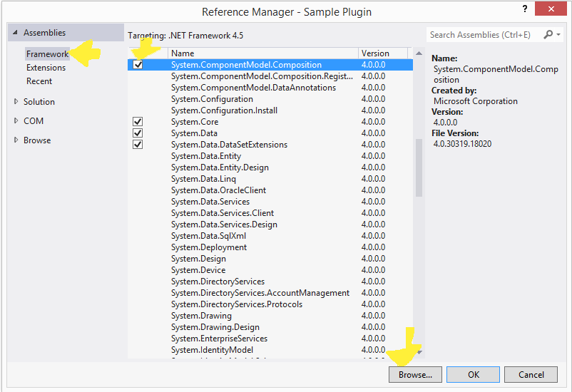Select System.Configuration.Install row

[x=270, y=110]
